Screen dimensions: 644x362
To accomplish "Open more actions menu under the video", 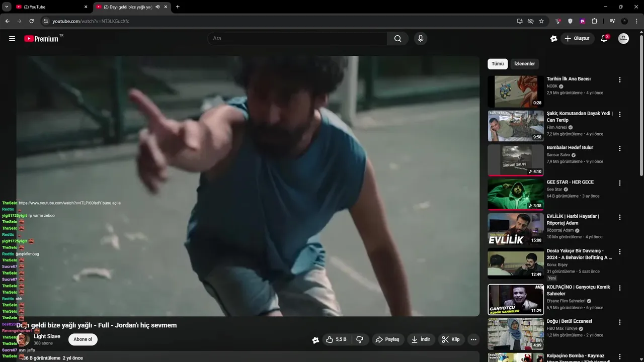I will coord(473,339).
